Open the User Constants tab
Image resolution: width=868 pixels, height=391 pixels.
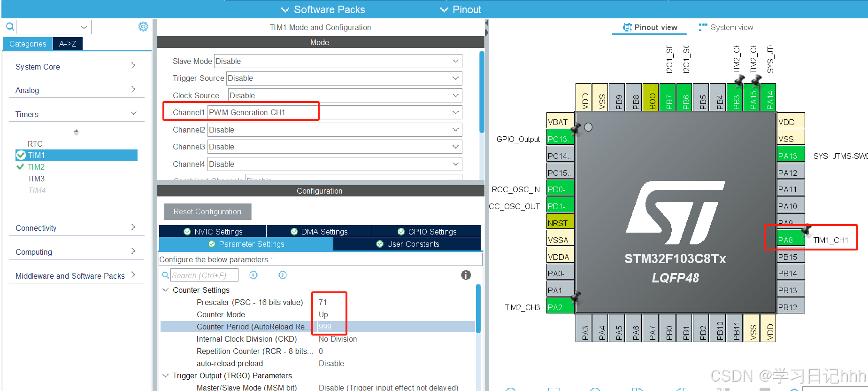[x=407, y=244]
